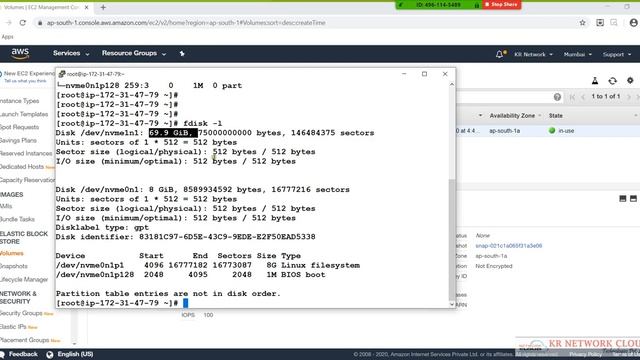Click the pin shortcuts icon in AWS navbar

[x=182, y=53]
